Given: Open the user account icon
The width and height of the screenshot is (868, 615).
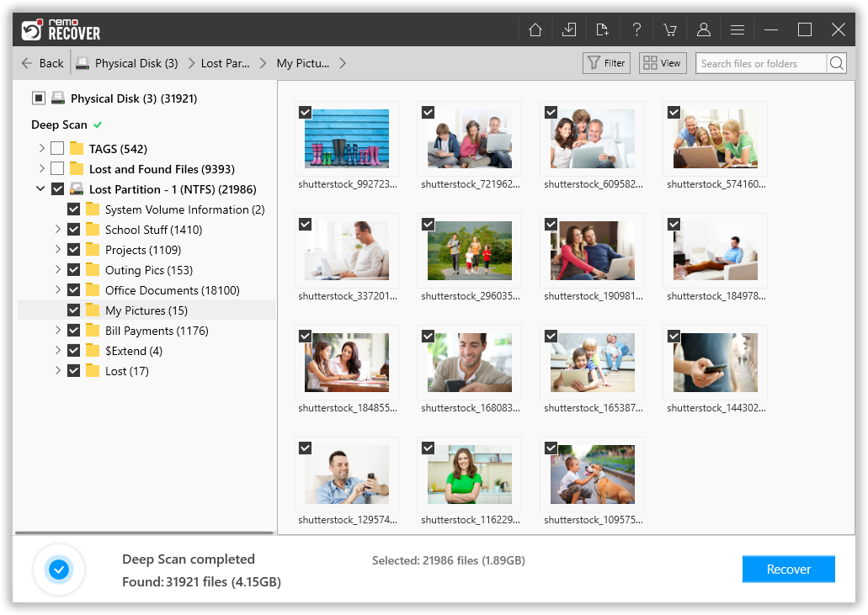Looking at the screenshot, I should (x=704, y=29).
